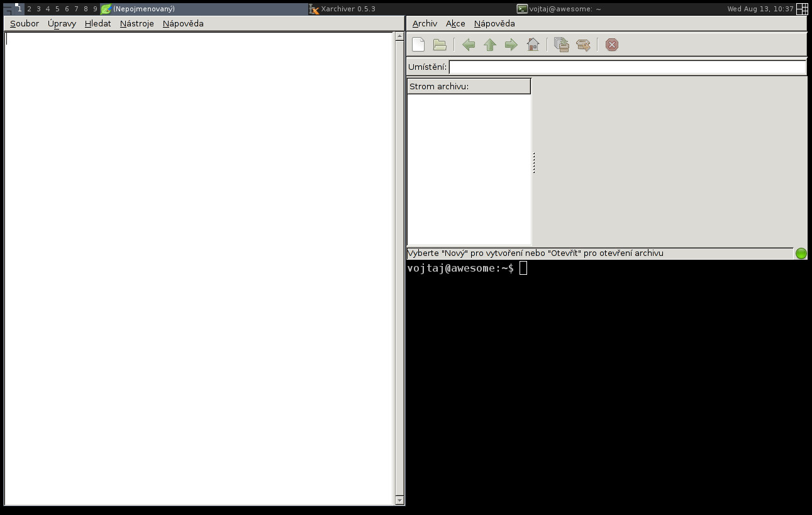
Task: Click the "Strom archivu:" tree column header
Action: pyautogui.click(x=469, y=86)
